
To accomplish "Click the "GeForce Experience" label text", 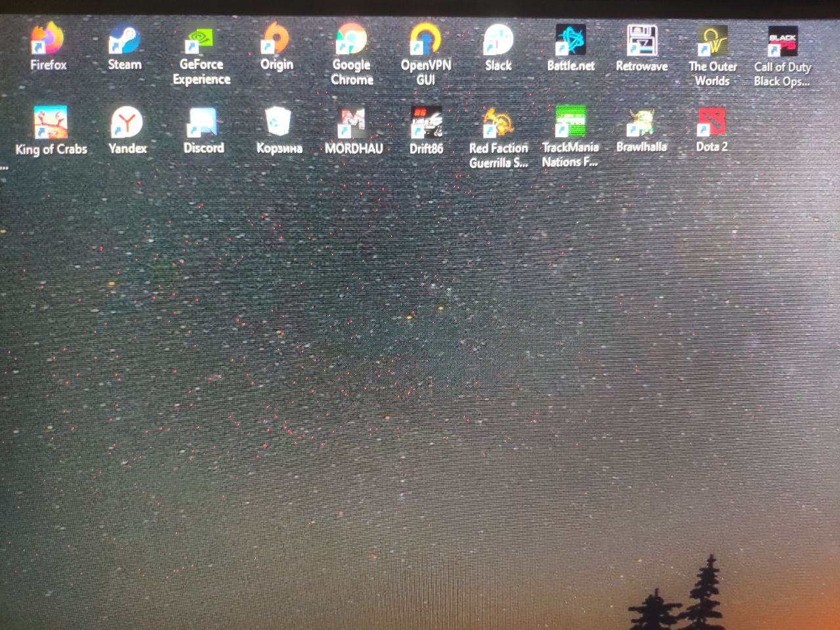I will coord(201,72).
